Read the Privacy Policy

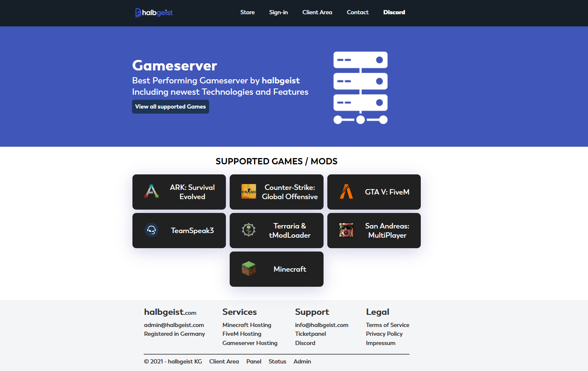coord(384,334)
